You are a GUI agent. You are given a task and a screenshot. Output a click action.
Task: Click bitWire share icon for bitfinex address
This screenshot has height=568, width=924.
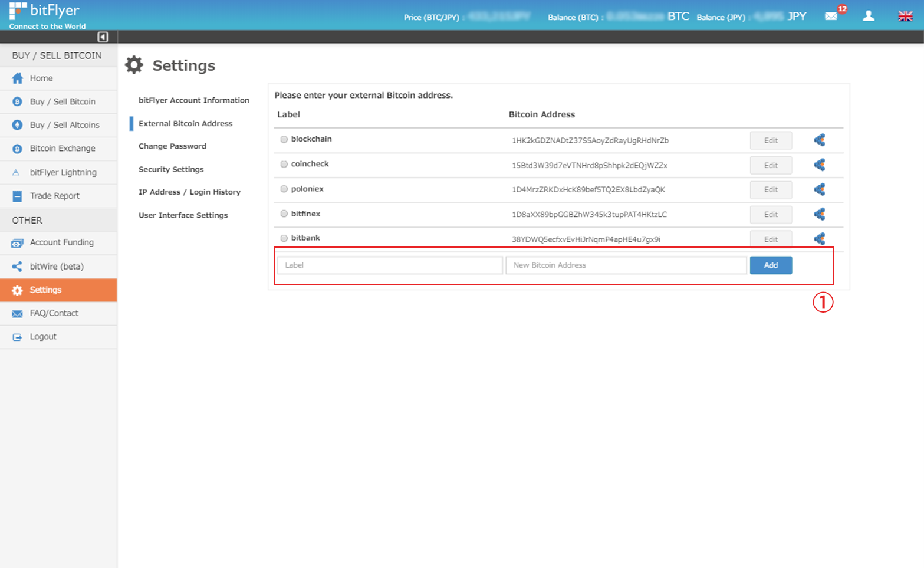pyautogui.click(x=820, y=214)
